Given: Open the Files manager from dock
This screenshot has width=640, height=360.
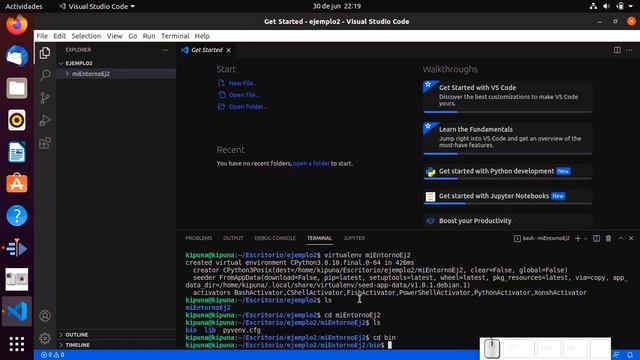Looking at the screenshot, I should click(x=17, y=88).
